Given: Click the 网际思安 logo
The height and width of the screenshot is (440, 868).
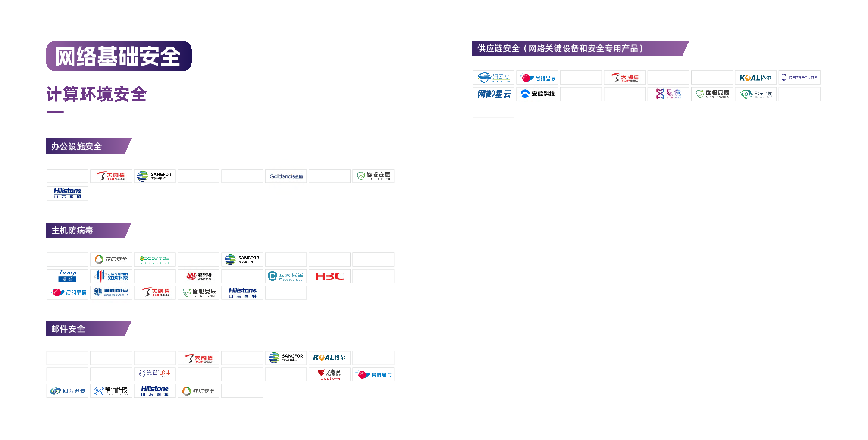Looking at the screenshot, I should (x=67, y=391).
